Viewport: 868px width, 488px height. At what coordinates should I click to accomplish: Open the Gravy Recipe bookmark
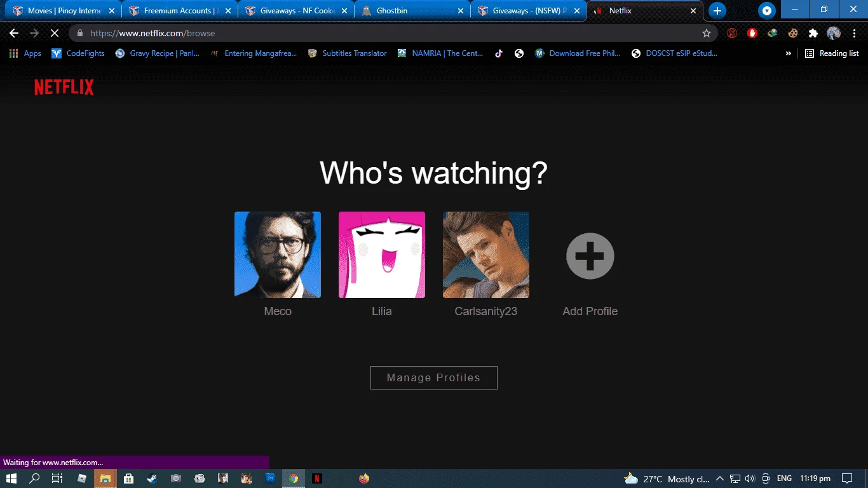click(x=157, y=53)
